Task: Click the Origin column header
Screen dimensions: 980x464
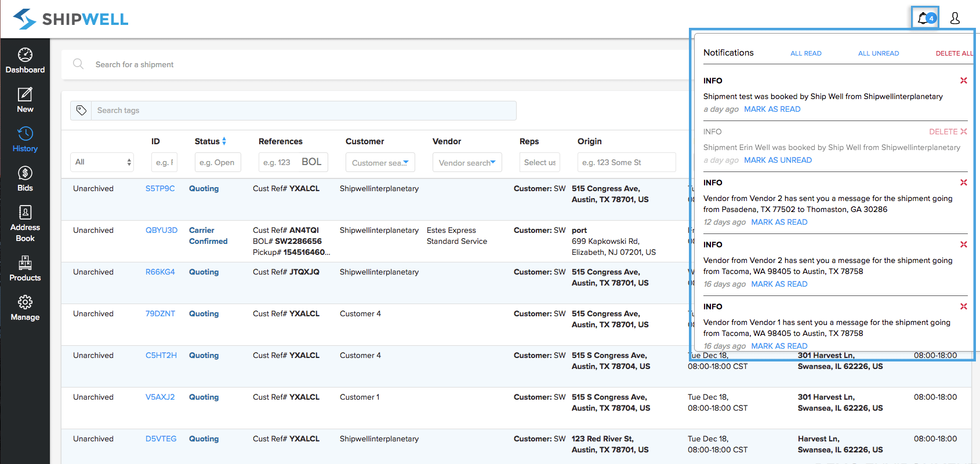Action: [589, 141]
